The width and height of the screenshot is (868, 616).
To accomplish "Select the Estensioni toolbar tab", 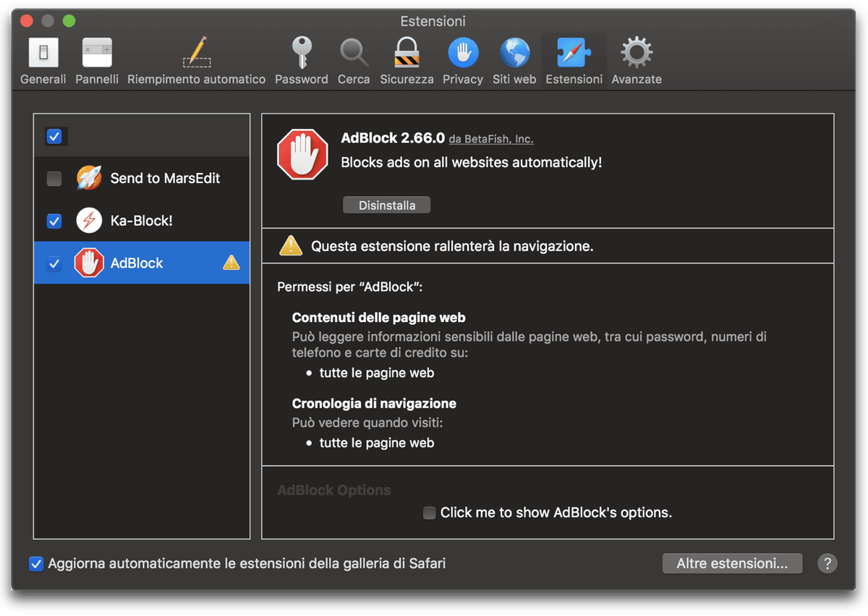I will 574,61.
